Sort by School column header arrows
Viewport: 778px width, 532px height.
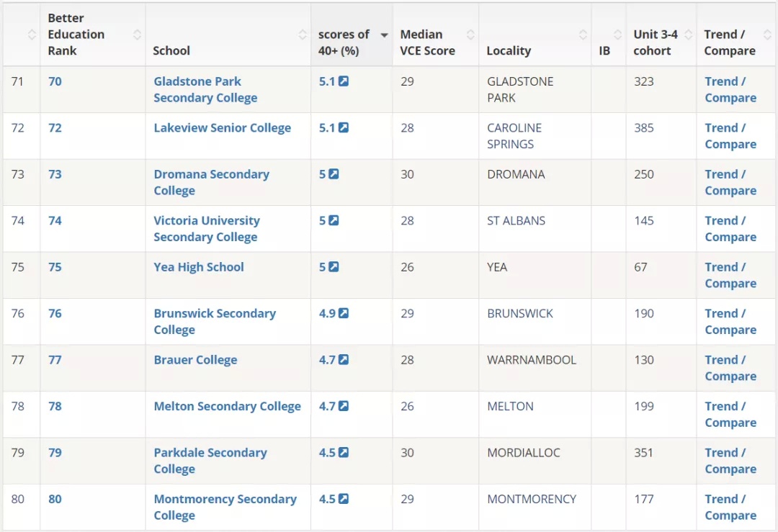302,35
